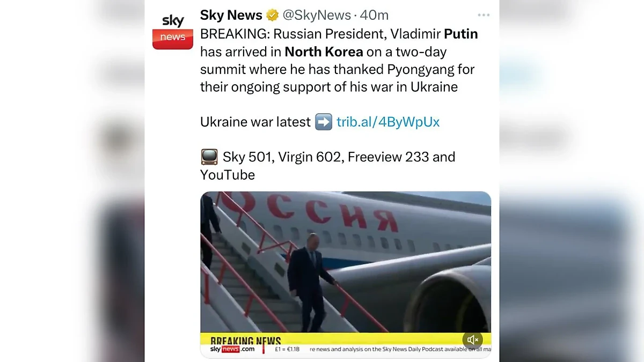Click the @SkyNews handle
Viewport: 644px width, 362px height.
(x=317, y=15)
